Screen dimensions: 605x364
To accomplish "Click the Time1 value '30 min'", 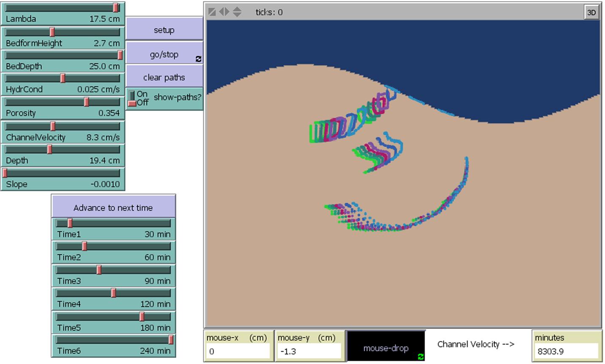I will (x=158, y=234).
